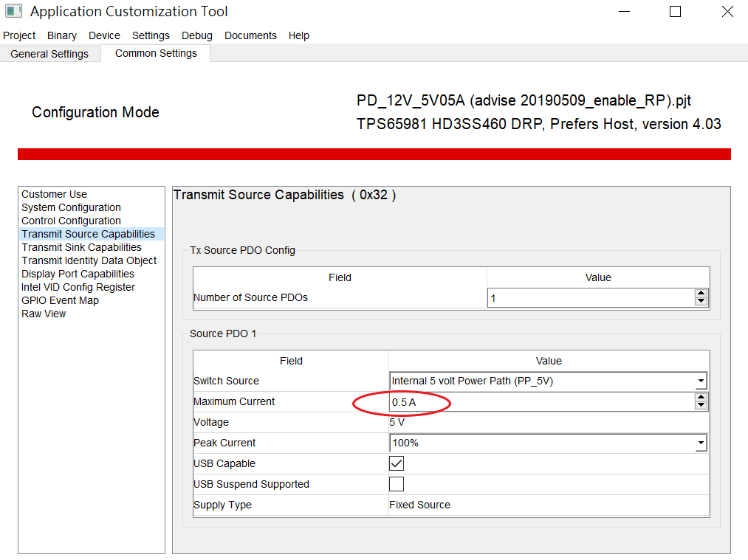Viewport: 748px width, 560px height.
Task: Click the 'Peak Current' field label
Action: [224, 443]
